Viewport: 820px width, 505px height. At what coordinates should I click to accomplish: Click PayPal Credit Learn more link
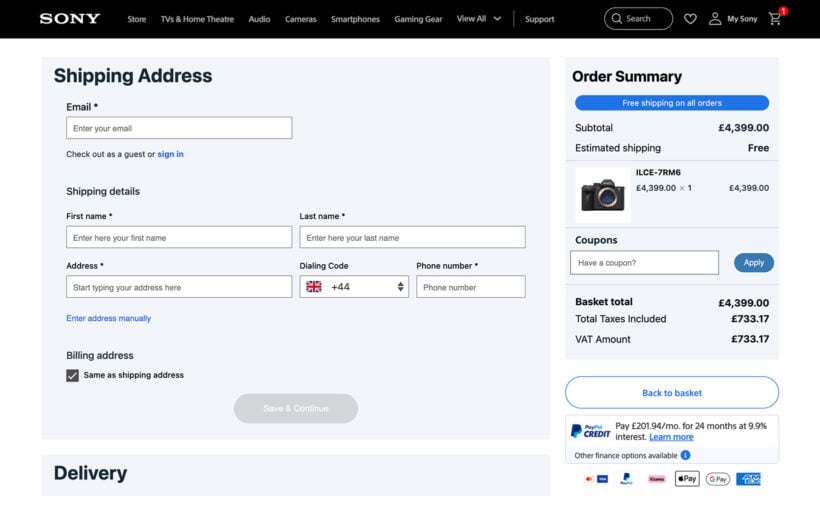[x=671, y=437]
